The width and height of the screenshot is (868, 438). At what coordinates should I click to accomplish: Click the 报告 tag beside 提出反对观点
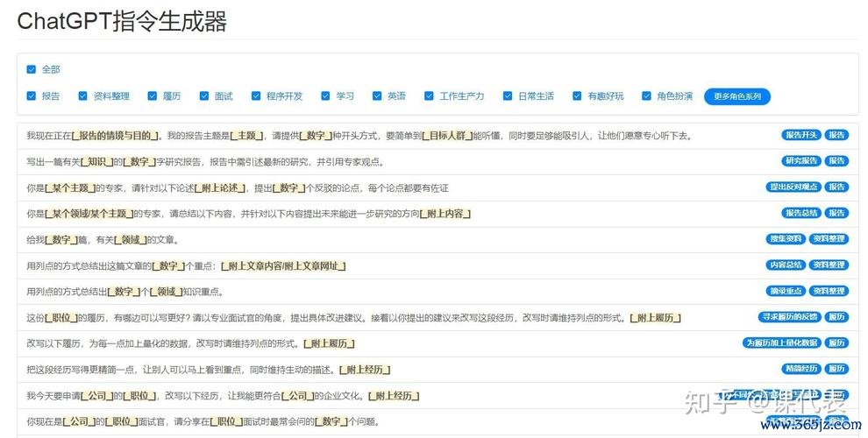tap(836, 187)
